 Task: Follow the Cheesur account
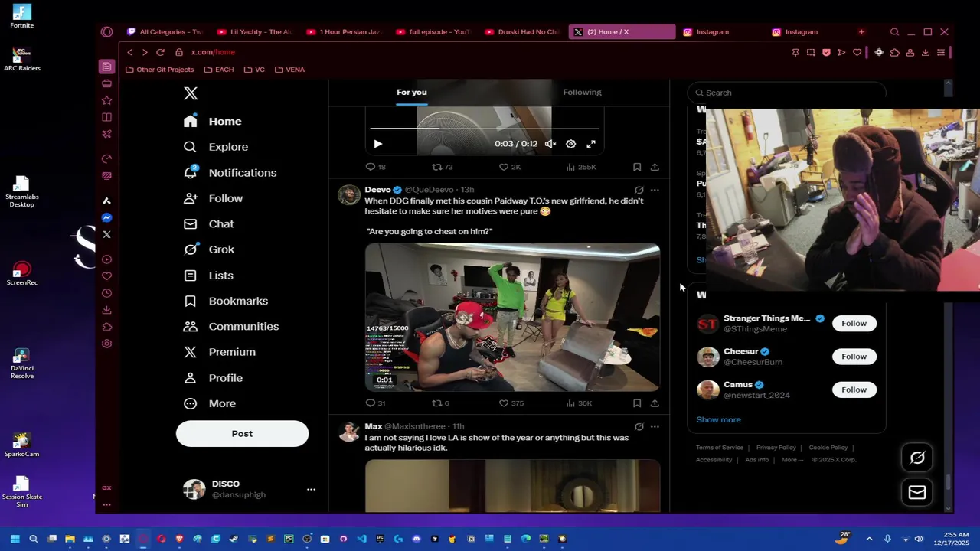854,357
